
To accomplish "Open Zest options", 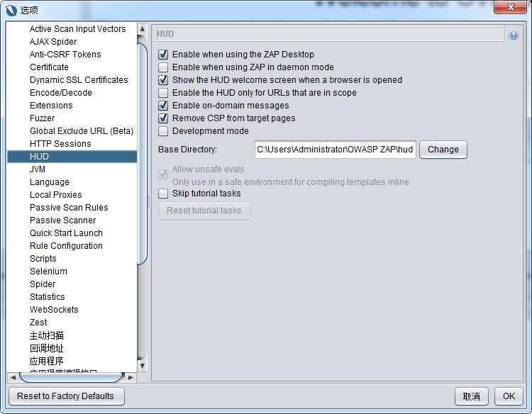I will (38, 323).
